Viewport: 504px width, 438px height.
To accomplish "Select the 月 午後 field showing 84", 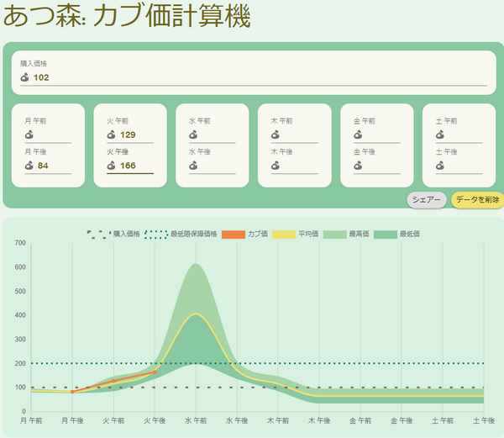I will point(48,166).
